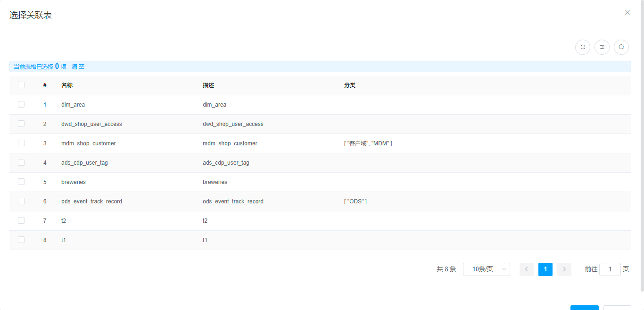Click the 名称 column header
Viewport: 644px width, 310px height.
click(67, 85)
